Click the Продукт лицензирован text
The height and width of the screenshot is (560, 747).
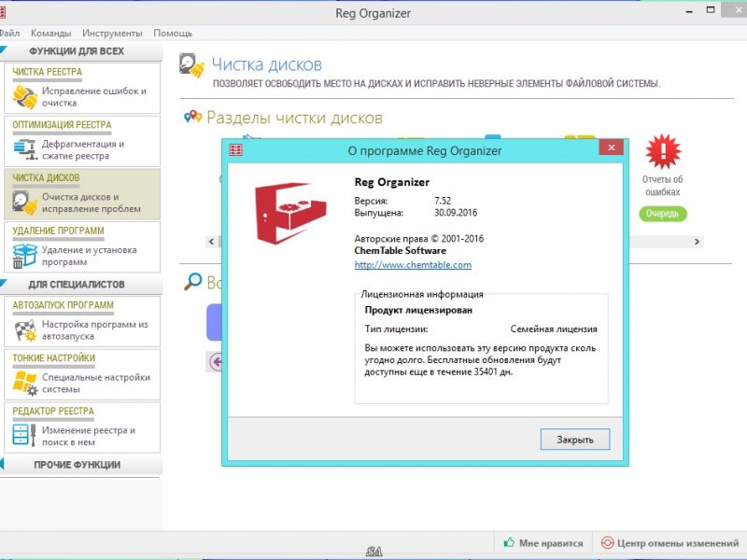[x=418, y=310]
